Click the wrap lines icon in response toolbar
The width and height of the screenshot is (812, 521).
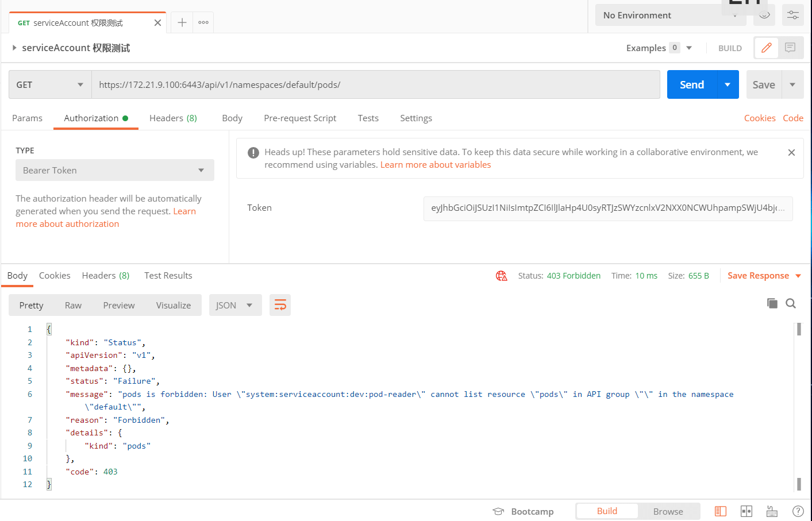coord(280,305)
